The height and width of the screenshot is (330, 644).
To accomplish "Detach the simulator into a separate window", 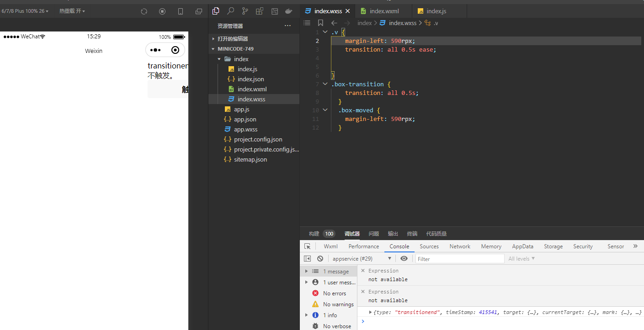I will click(x=199, y=11).
